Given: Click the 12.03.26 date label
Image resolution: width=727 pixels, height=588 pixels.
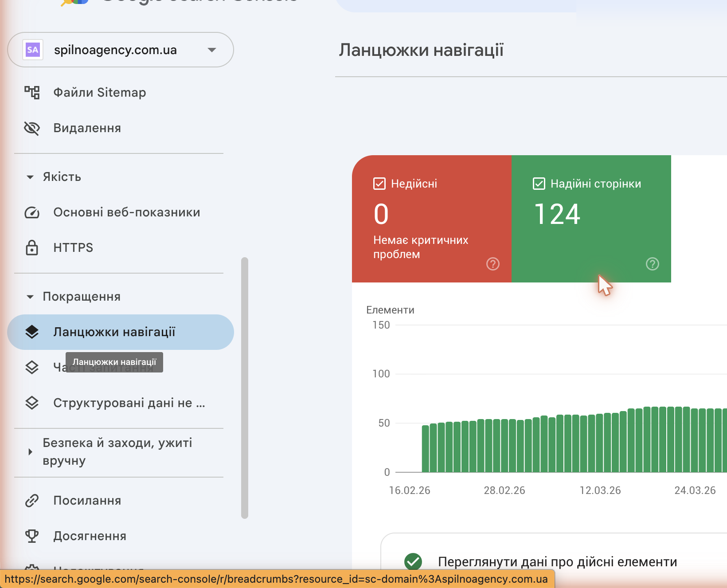Looking at the screenshot, I should pos(600,490).
